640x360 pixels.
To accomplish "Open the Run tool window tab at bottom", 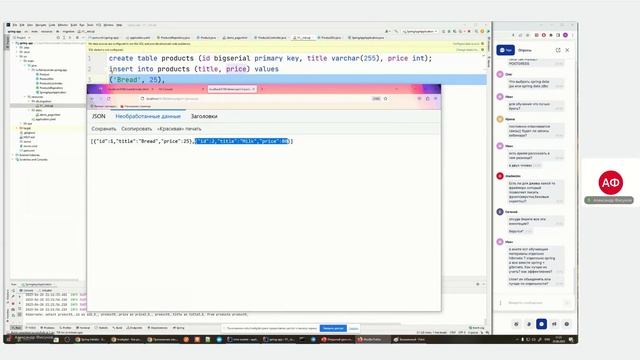I will point(17,328).
